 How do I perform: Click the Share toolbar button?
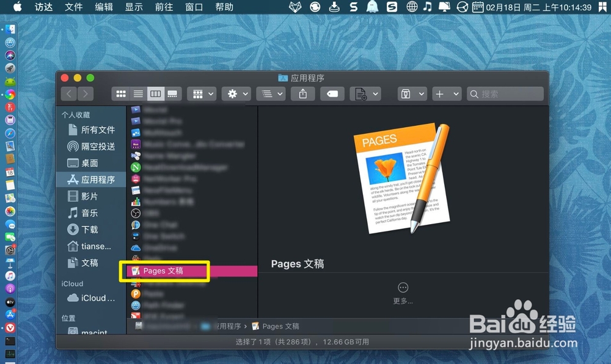(303, 94)
